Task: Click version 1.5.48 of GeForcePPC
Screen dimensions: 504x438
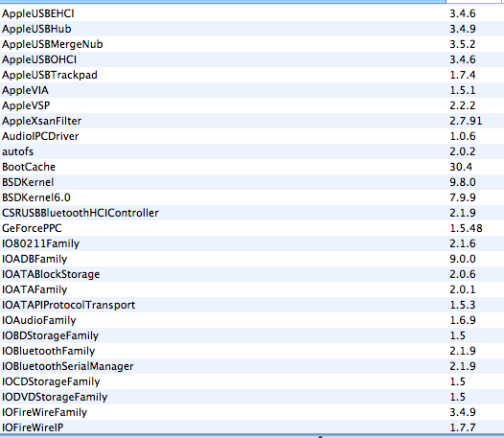Action: point(466,228)
